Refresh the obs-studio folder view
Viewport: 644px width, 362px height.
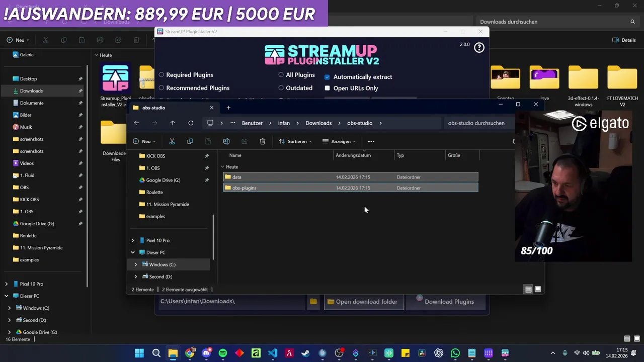pos(191,123)
